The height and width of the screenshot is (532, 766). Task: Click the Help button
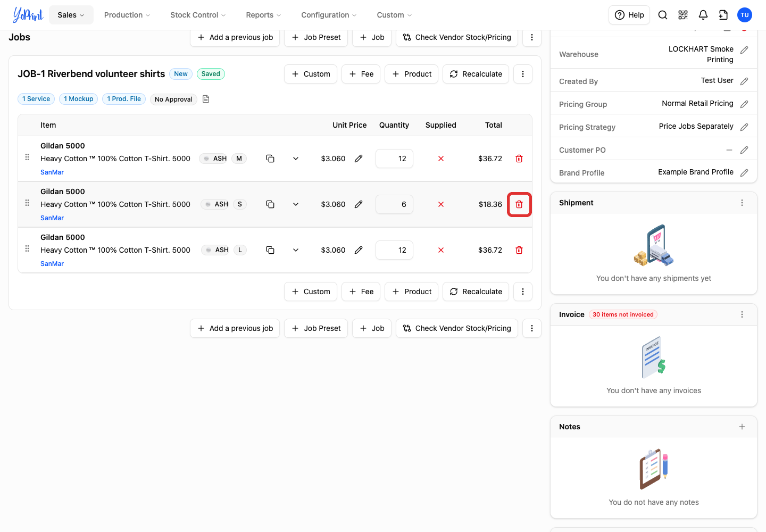coord(629,15)
